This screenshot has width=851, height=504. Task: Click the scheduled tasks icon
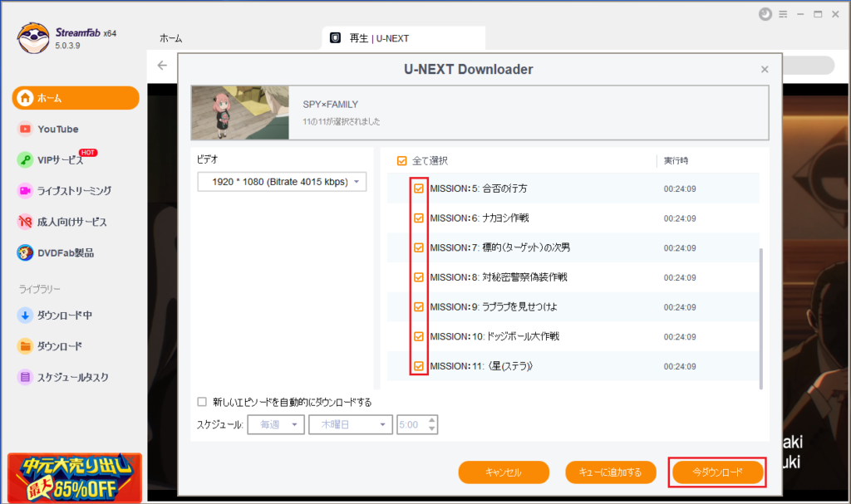coord(25,377)
